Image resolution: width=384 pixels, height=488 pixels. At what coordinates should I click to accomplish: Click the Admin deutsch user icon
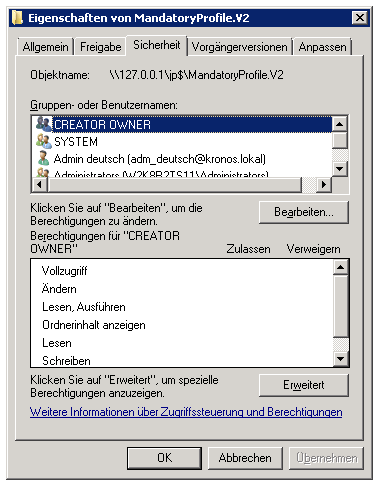pyautogui.click(x=44, y=158)
